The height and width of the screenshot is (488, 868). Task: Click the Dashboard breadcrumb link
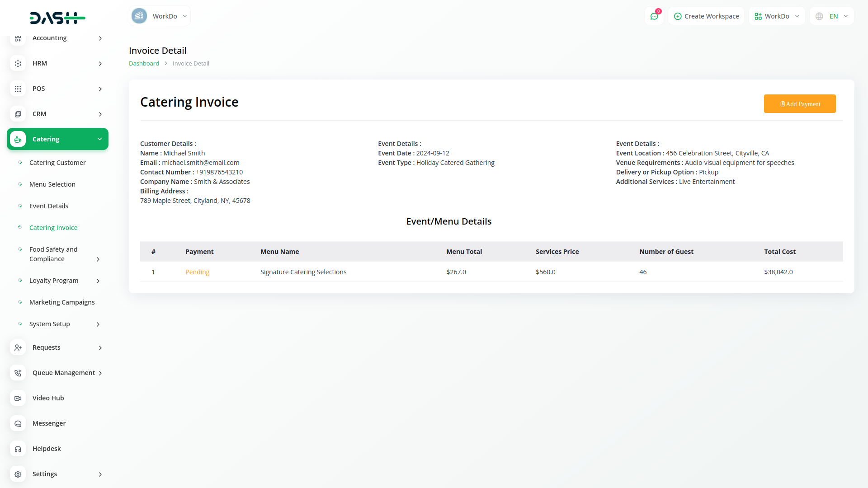[x=144, y=64]
